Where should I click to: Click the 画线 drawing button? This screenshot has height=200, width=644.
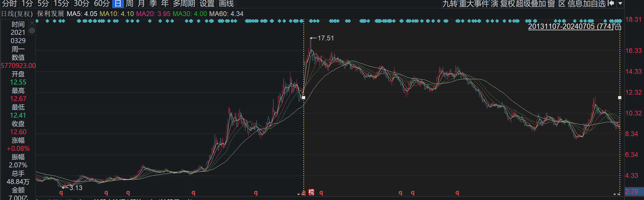(x=226, y=4)
